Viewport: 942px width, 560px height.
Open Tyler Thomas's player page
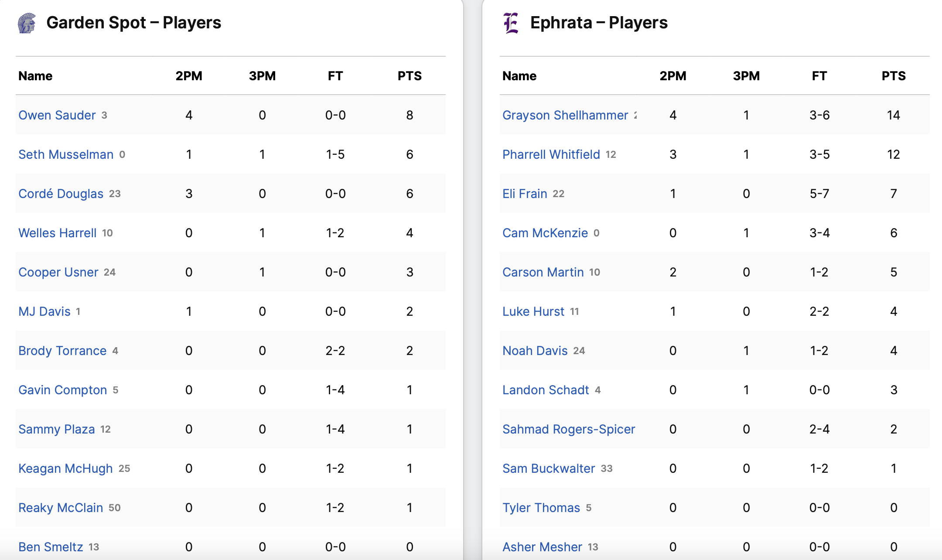541,508
